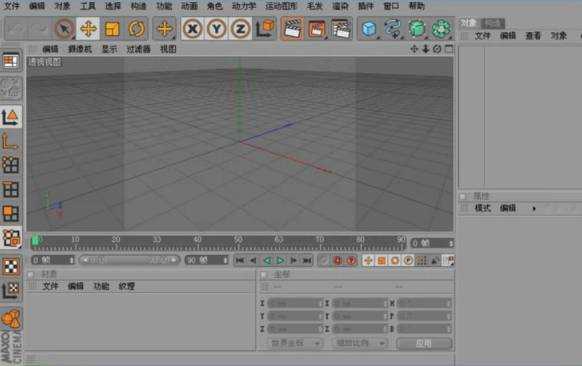Open the spline tools icon
Screen dimensions: 582x366
[x=393, y=29]
